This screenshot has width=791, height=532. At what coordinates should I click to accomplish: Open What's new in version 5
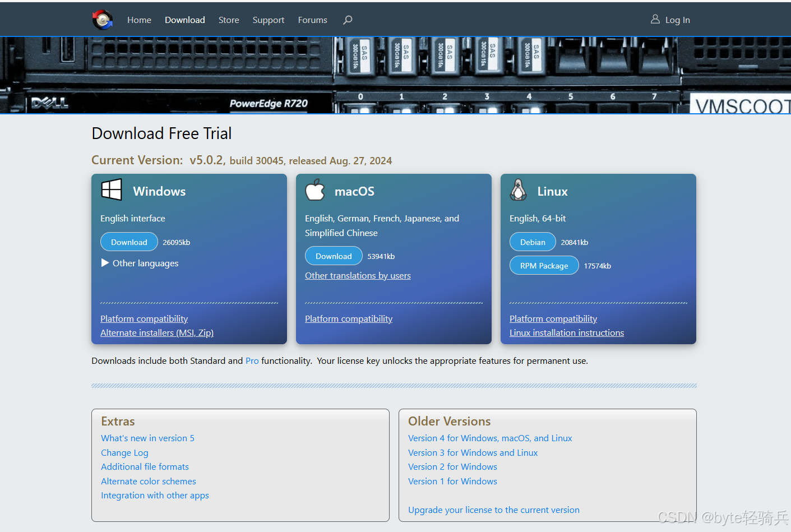click(147, 438)
